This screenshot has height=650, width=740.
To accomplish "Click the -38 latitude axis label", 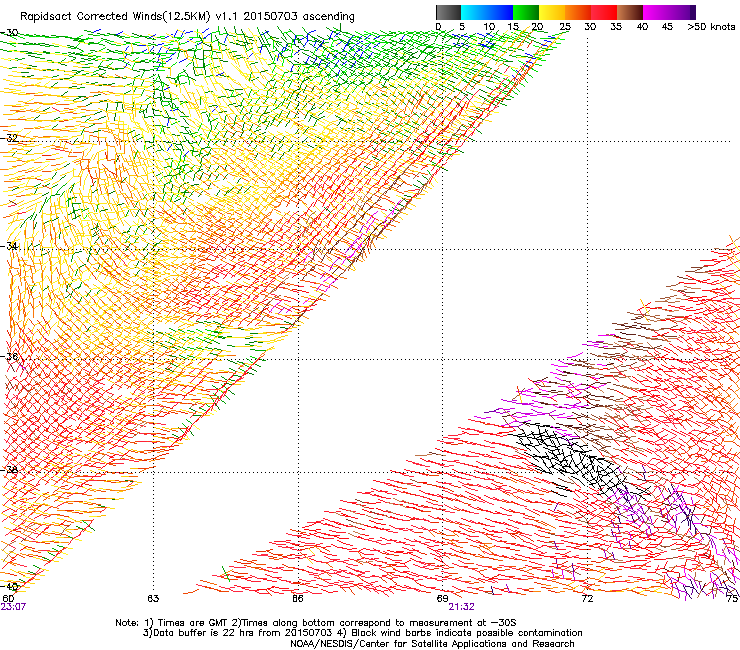I will (9, 470).
